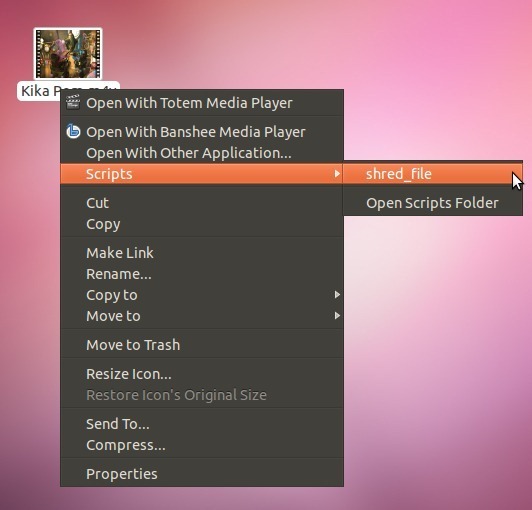The width and height of the screenshot is (532, 510).
Task: Select Open Scripts Folder
Action: [x=433, y=203]
